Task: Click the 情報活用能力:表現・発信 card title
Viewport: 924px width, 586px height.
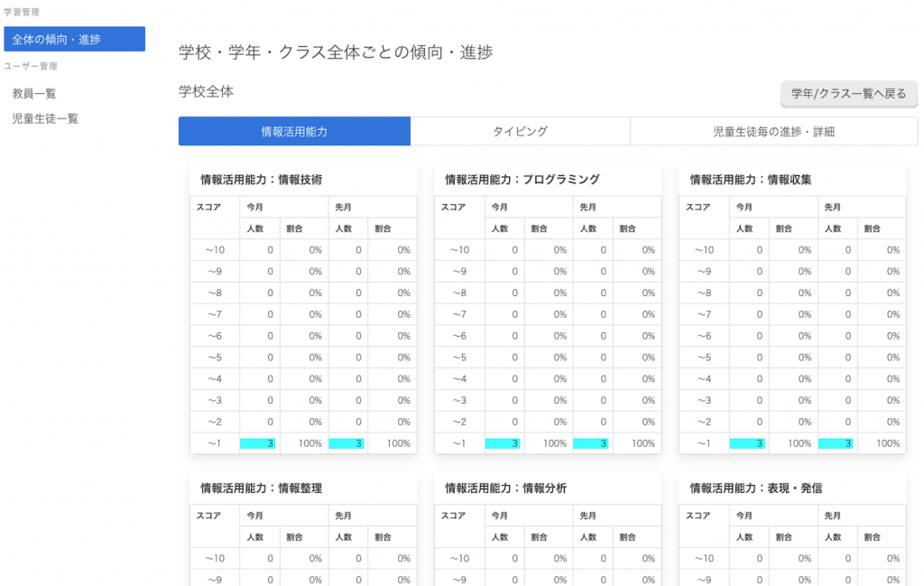Action: coord(755,488)
